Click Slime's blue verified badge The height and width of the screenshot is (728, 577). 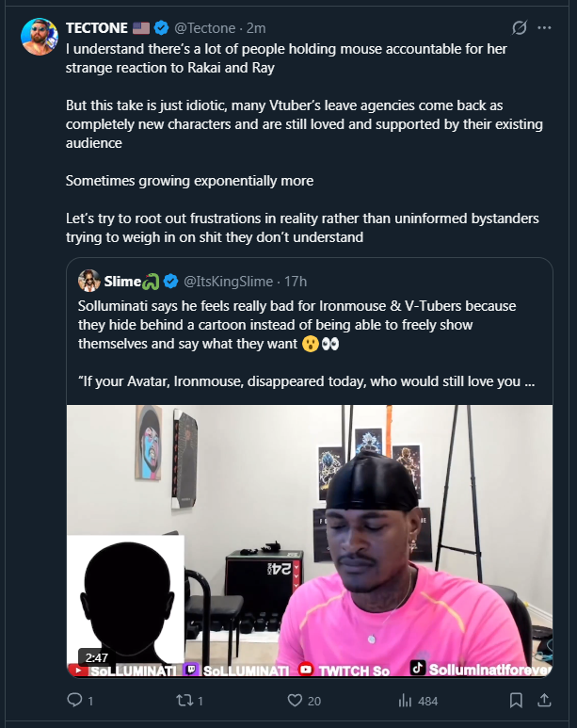tap(171, 281)
